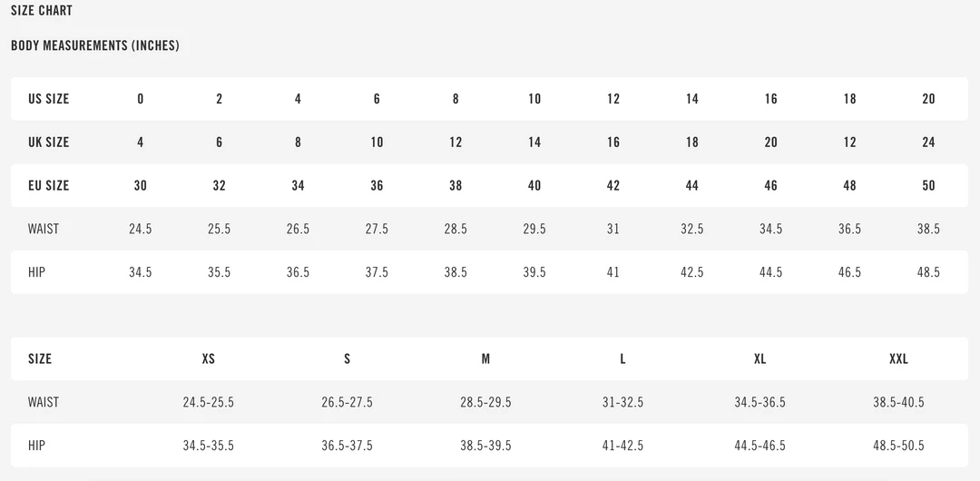Click the XL size column header
This screenshot has width=980, height=481.
coord(760,359)
